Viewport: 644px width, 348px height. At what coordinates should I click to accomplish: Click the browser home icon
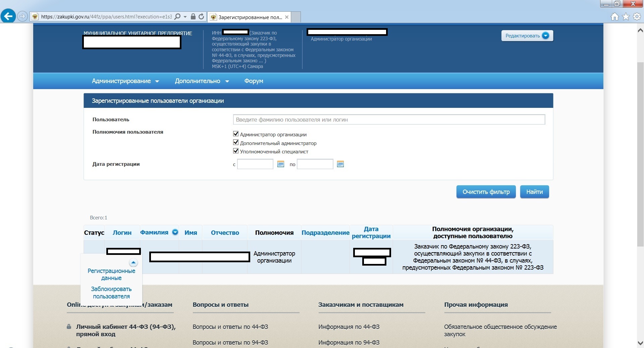coord(614,17)
